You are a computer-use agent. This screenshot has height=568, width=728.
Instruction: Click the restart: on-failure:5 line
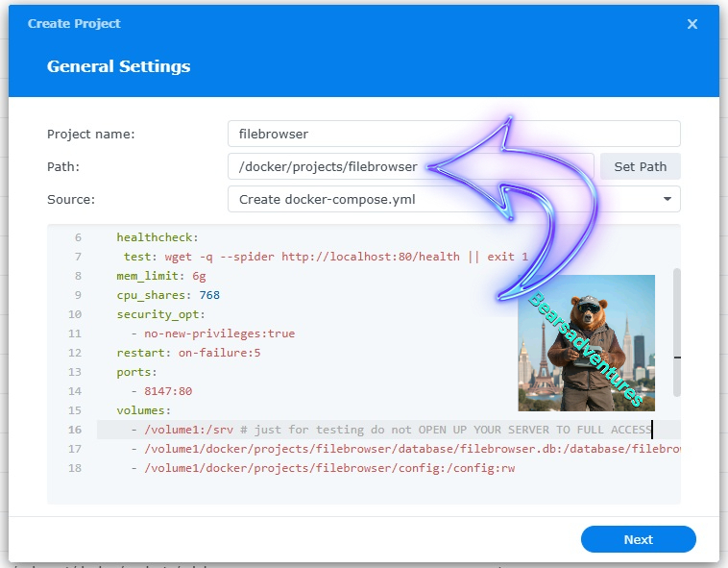coord(188,353)
